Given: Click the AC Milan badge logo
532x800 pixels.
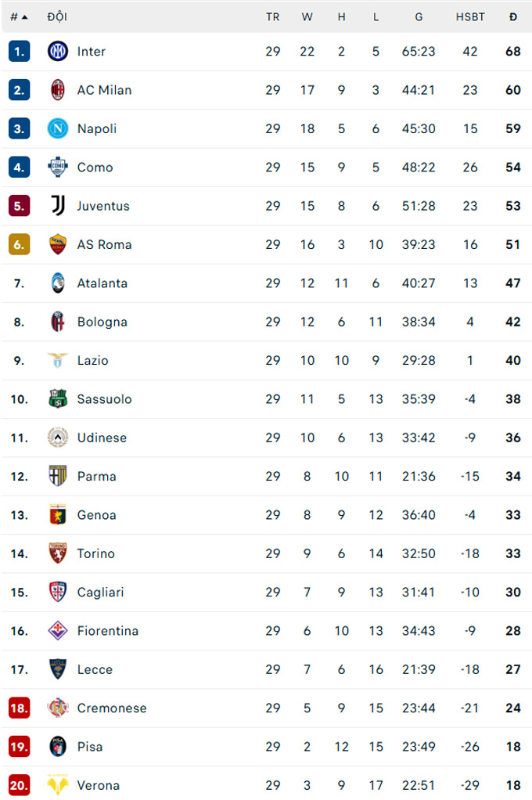Looking at the screenshot, I should click(57, 90).
